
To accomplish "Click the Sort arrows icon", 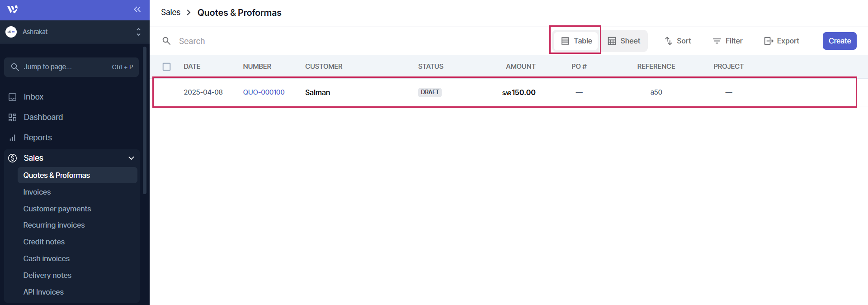I will click(669, 41).
